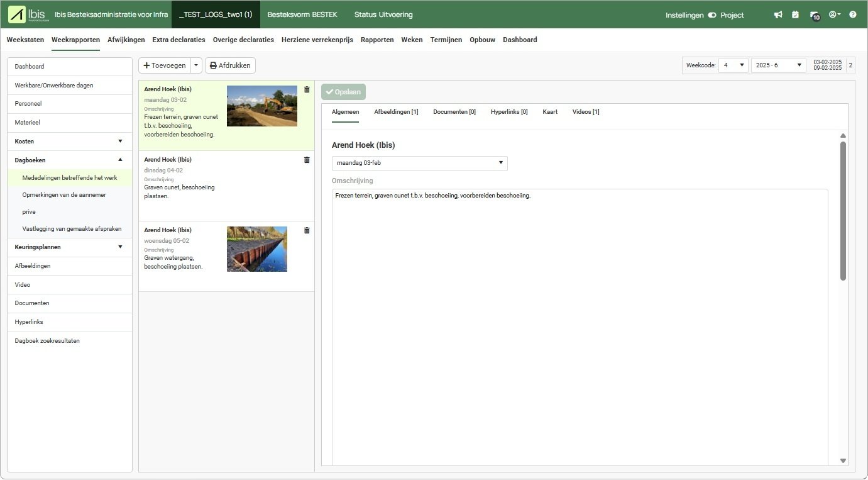Delete the maandag 03-02 entry via trash icon
The height and width of the screenshot is (480, 868).
(307, 89)
